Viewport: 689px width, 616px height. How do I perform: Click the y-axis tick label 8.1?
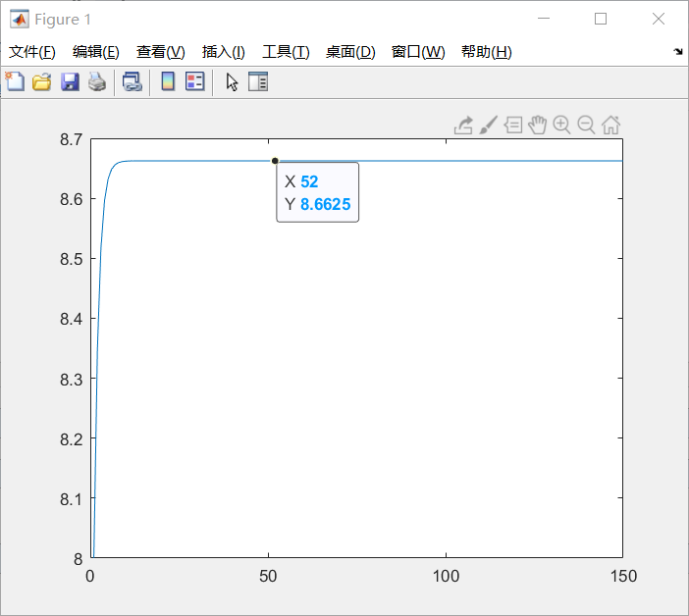coord(72,499)
